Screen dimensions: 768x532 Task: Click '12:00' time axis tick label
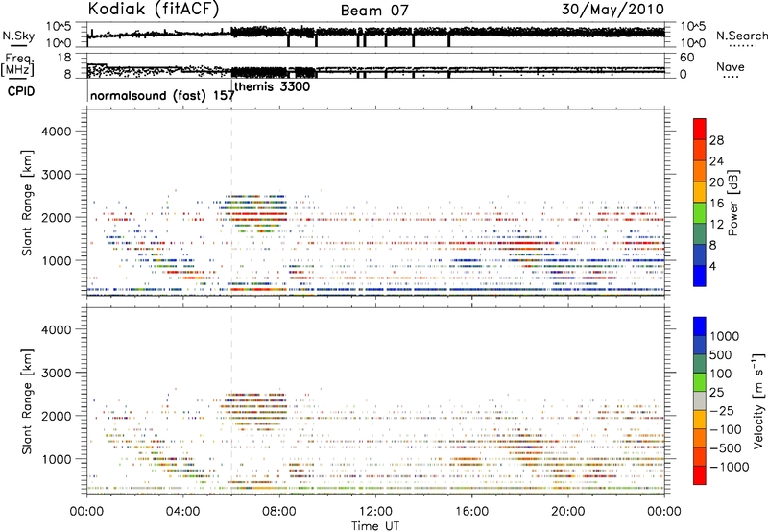coord(375,512)
